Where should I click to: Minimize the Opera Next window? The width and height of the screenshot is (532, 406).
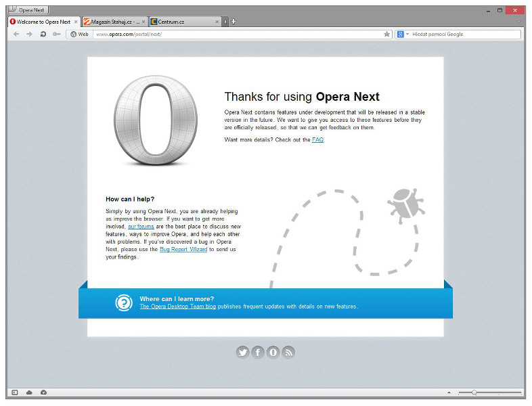489,11
